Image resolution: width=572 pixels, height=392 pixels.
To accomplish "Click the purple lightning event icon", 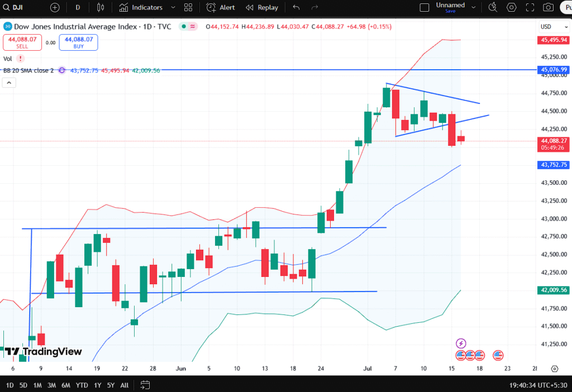I will pos(461,343).
